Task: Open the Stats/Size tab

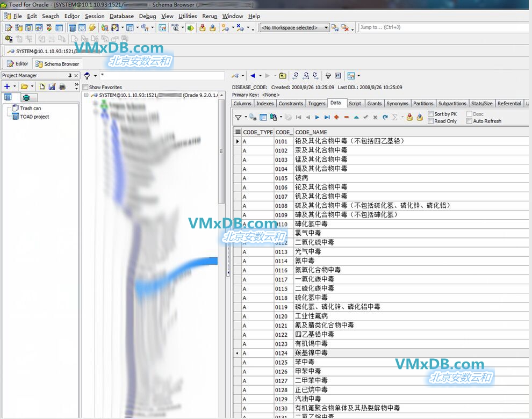Action: [482, 104]
